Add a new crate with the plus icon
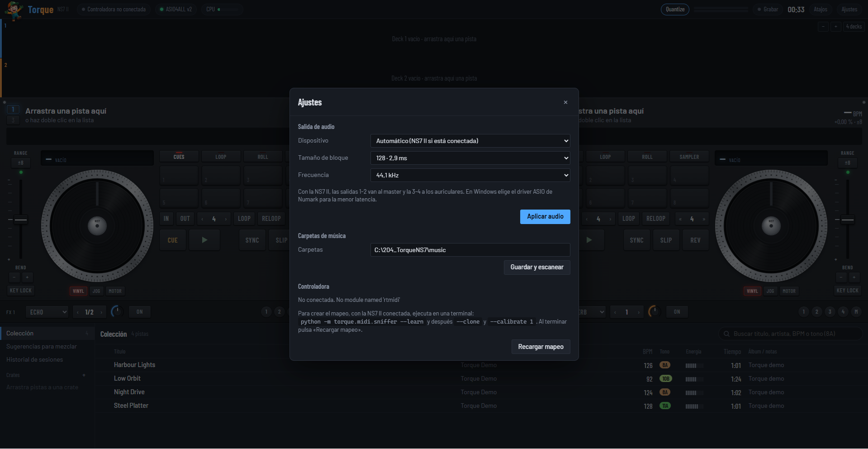The image size is (868, 449). [x=84, y=375]
